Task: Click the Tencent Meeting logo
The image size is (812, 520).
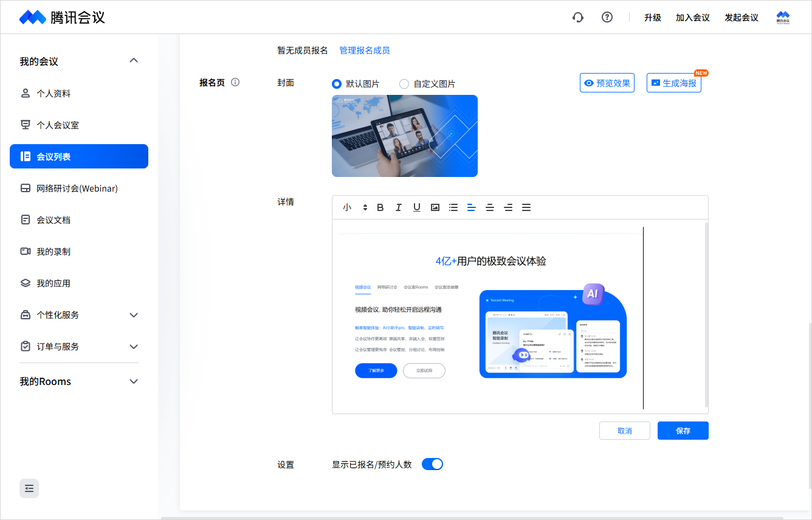Action: pos(62,17)
